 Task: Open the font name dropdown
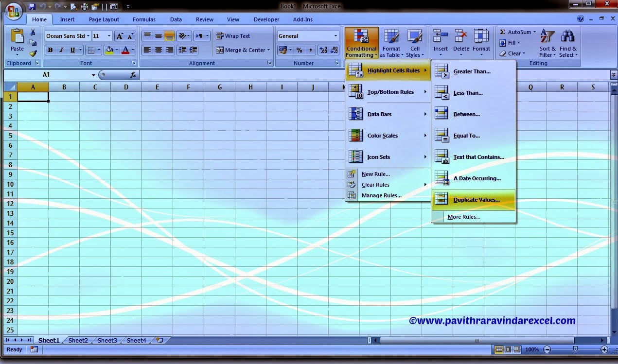pos(88,36)
